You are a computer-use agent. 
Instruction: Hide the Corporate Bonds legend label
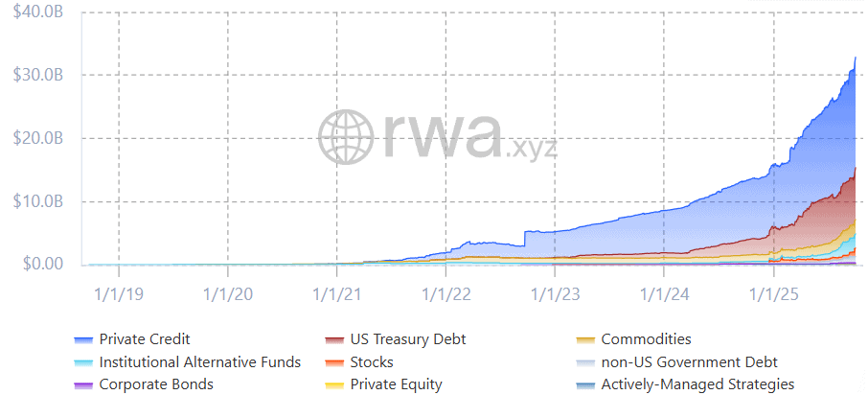156,384
